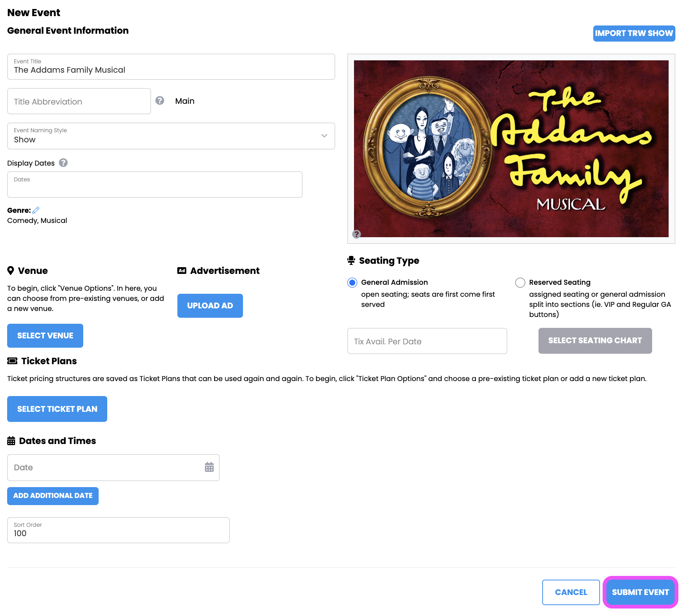Select the Reserved Seating radio button
Viewport: 687px width, 616px height.
520,283
